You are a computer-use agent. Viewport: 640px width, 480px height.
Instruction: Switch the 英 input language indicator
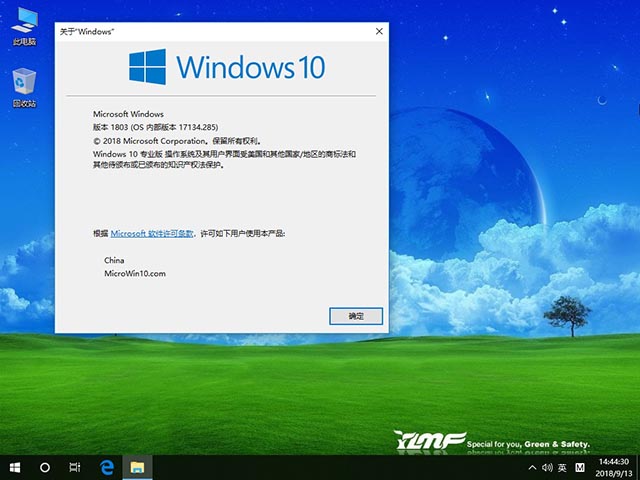pyautogui.click(x=562, y=467)
